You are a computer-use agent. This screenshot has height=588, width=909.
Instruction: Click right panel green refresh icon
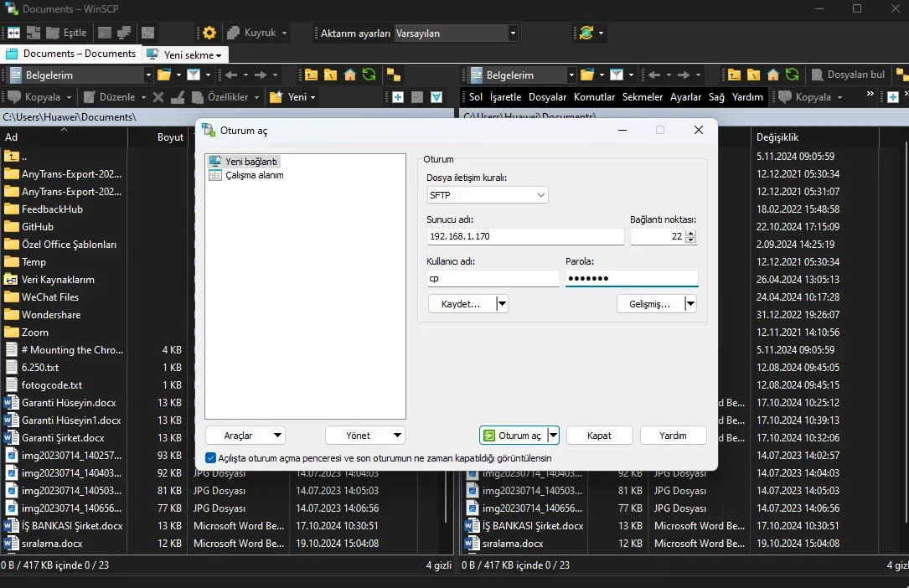click(792, 75)
